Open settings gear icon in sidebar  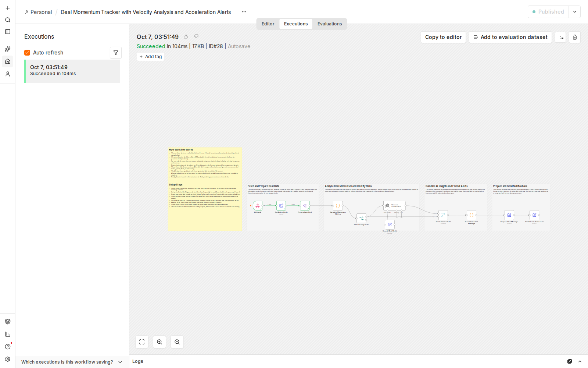pyautogui.click(x=8, y=359)
